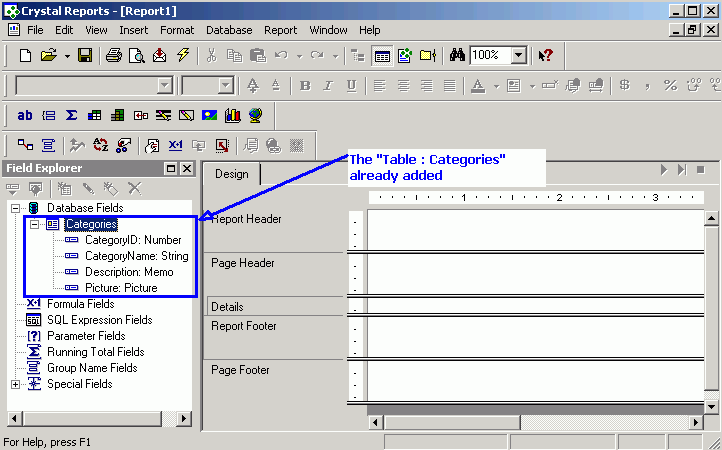
Task: Click the Print icon
Action: 114,55
